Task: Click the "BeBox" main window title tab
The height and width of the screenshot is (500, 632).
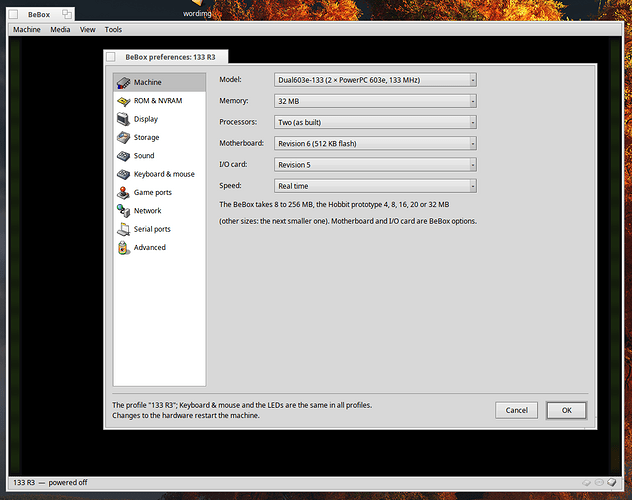Action: (39, 15)
